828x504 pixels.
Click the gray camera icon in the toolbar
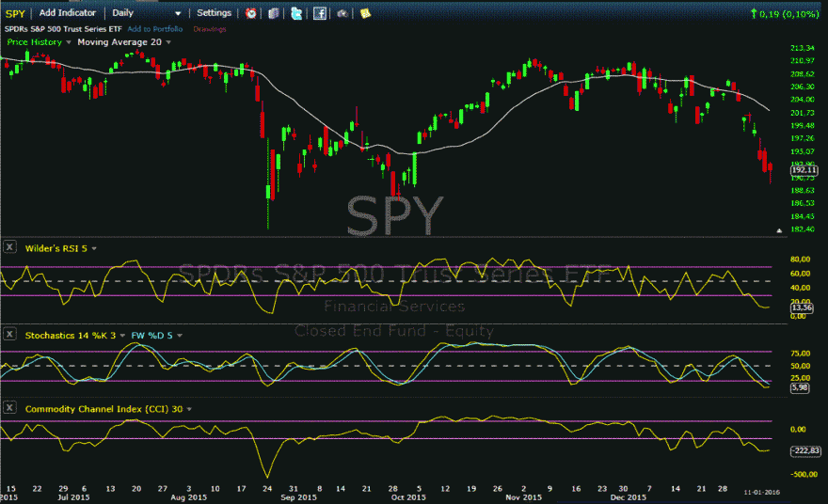point(342,14)
